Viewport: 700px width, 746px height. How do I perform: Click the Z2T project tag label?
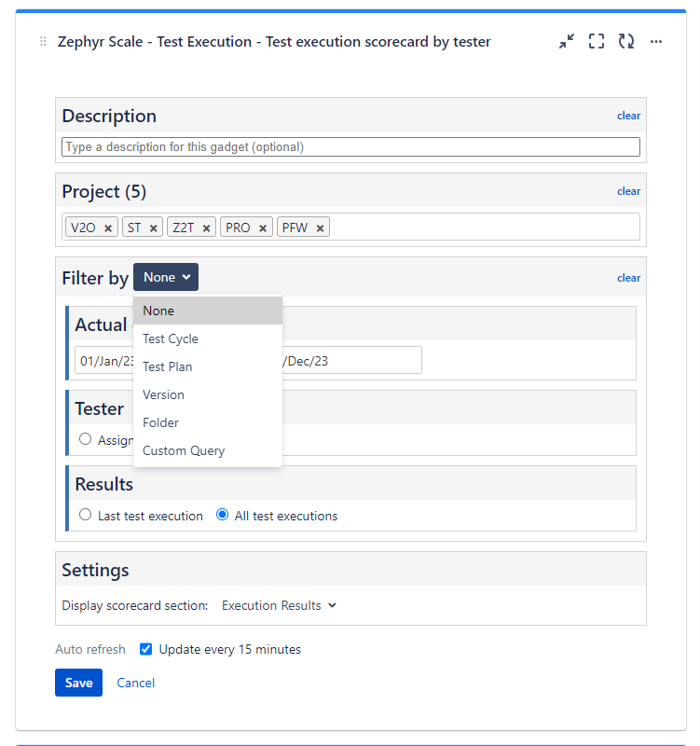tap(183, 228)
